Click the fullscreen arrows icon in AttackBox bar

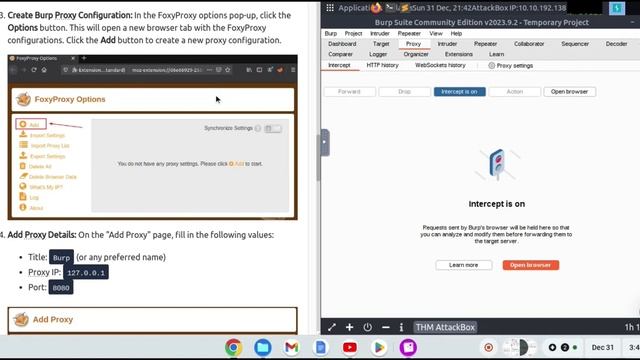(x=331, y=327)
